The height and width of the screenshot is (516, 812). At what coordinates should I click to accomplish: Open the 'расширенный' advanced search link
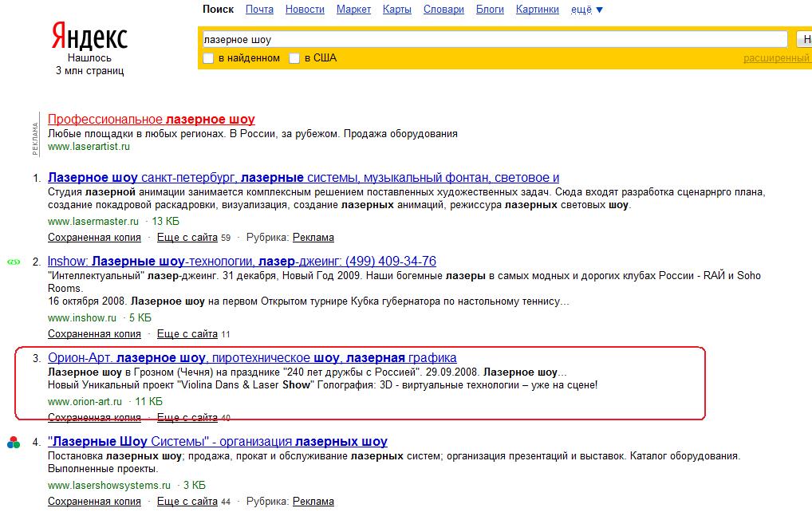777,58
